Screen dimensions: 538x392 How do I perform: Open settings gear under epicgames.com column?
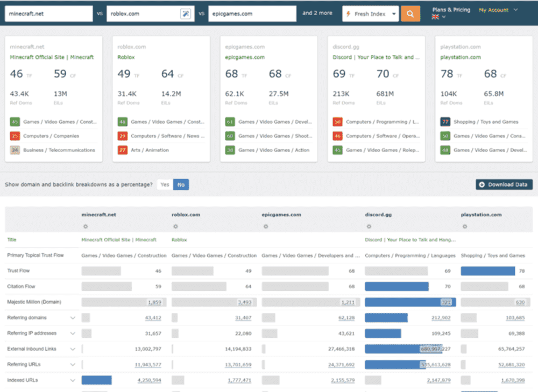pos(266,226)
